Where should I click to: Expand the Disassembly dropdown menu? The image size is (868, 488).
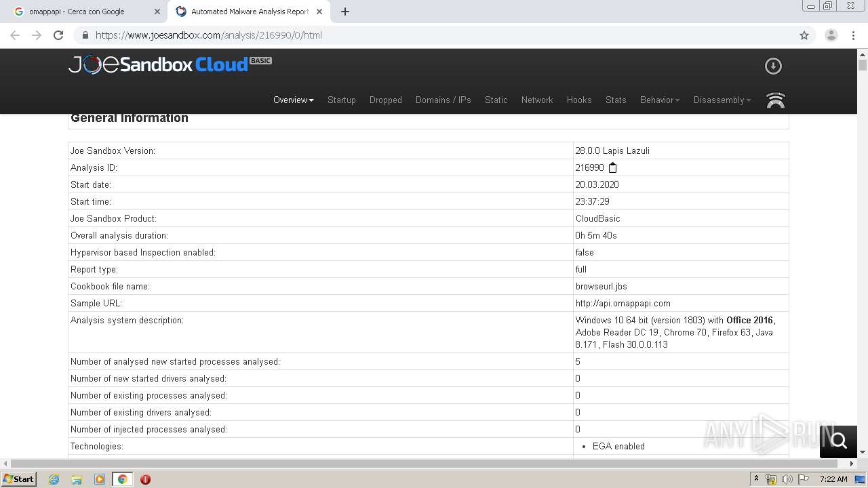tap(722, 100)
